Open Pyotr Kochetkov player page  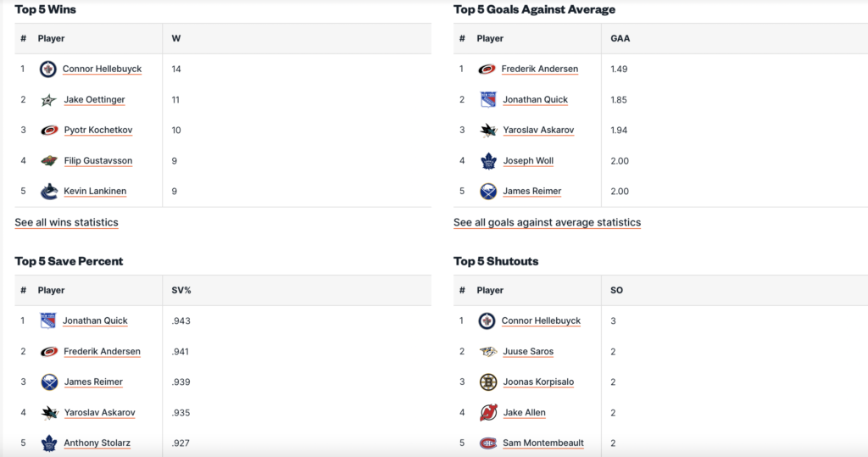coord(98,131)
